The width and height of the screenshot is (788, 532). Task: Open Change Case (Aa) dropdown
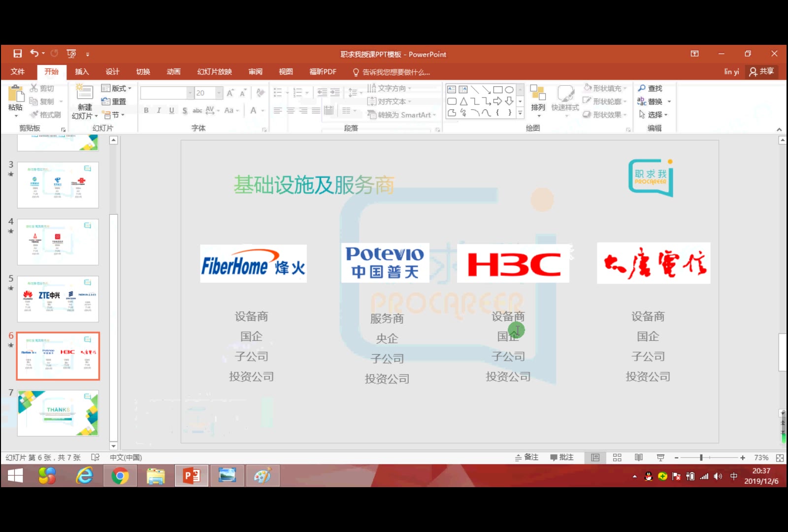pos(231,110)
